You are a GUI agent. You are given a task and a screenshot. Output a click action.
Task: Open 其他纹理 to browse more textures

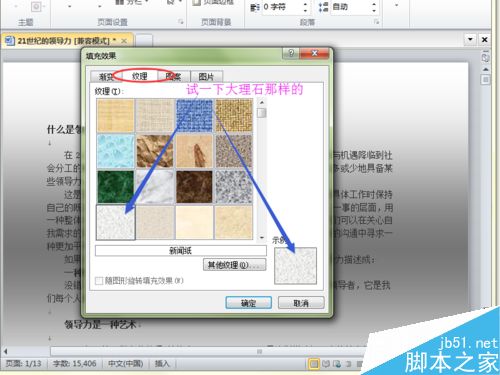[235, 265]
